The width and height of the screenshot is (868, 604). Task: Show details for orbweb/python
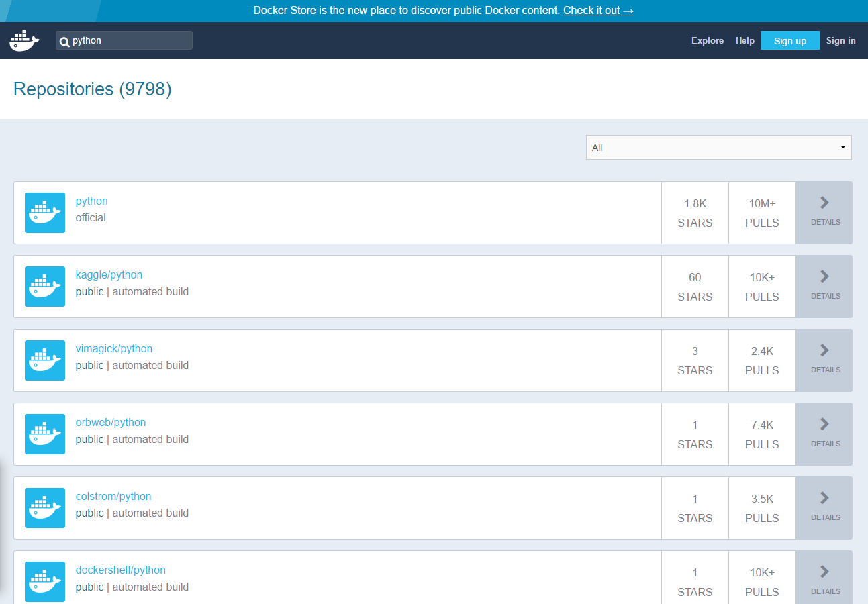824,434
